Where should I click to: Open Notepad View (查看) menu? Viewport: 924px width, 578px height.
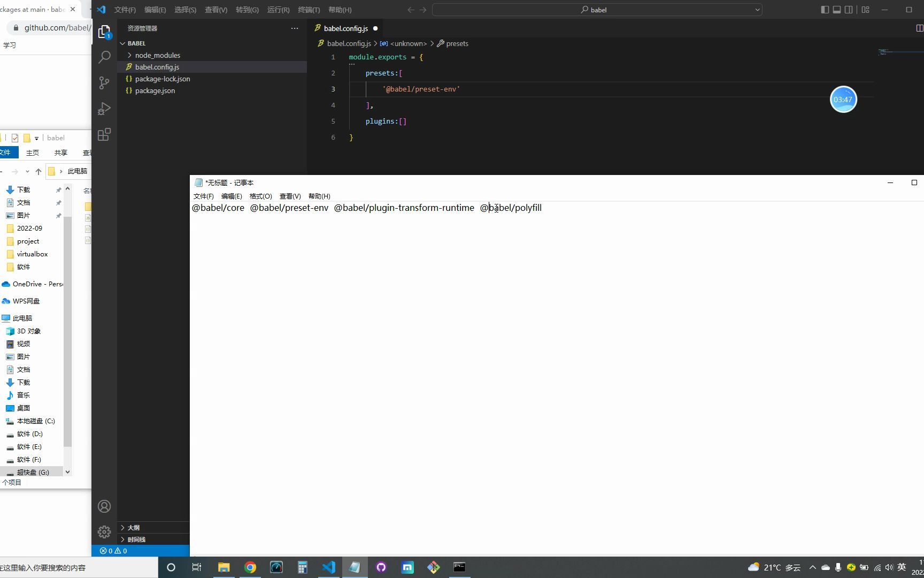(290, 196)
